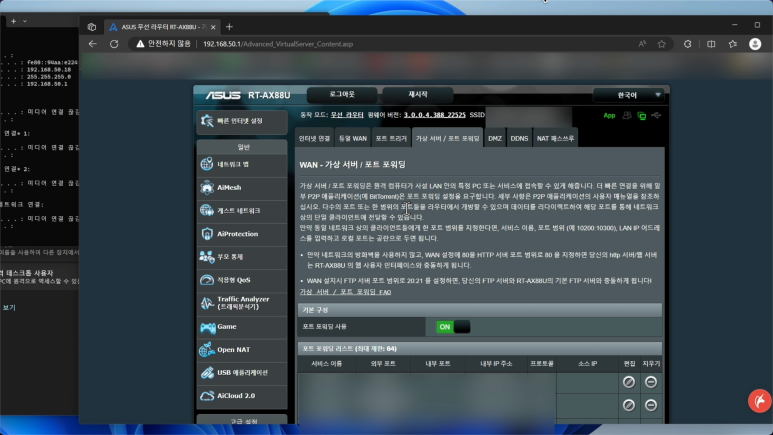This screenshot has height=435, width=773.
Task: Click the 소스 IP column header
Action: pos(587,364)
